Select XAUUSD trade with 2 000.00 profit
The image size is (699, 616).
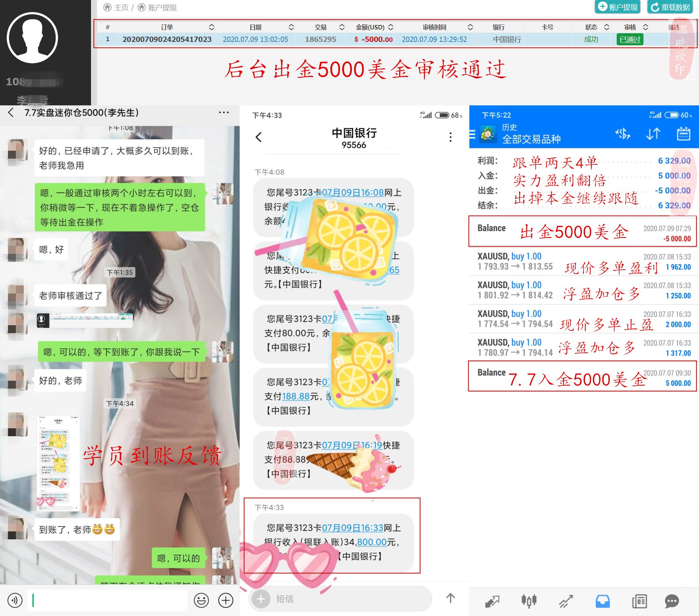pyautogui.click(x=584, y=319)
